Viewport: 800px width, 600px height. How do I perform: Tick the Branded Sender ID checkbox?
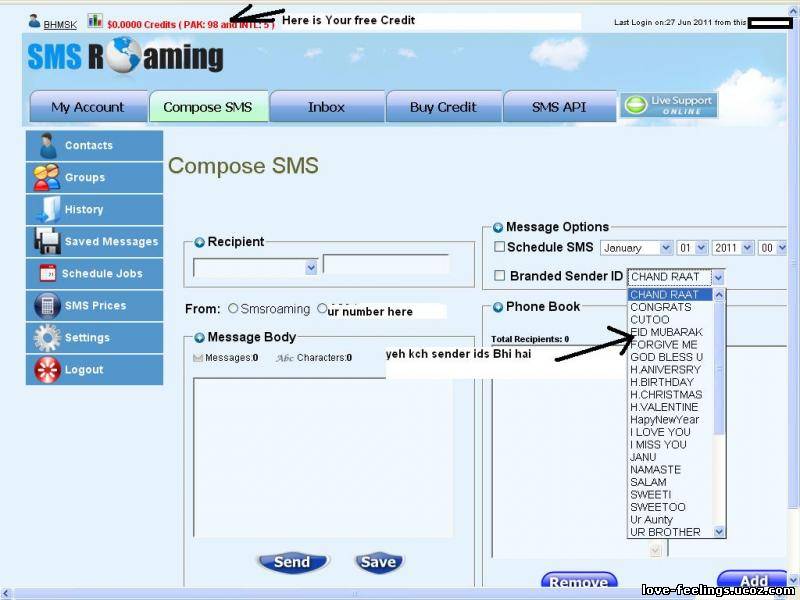tap(499, 276)
